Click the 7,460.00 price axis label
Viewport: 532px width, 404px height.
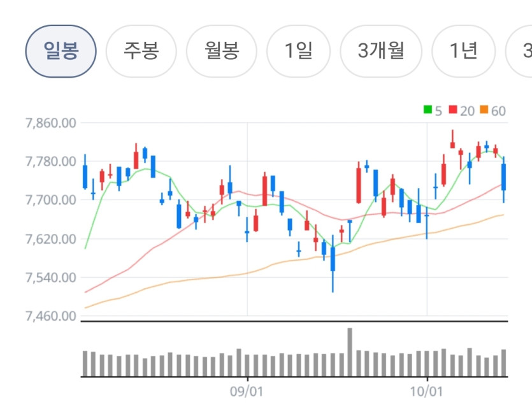50,316
